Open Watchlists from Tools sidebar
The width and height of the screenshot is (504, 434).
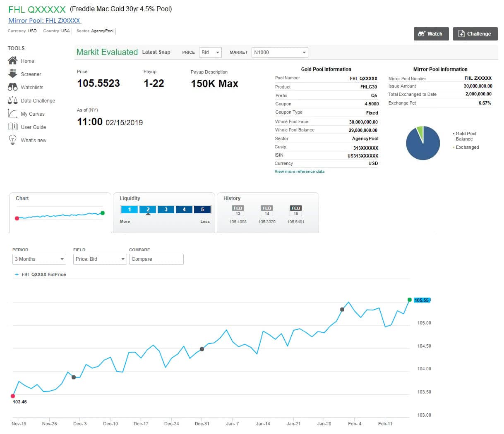click(32, 88)
